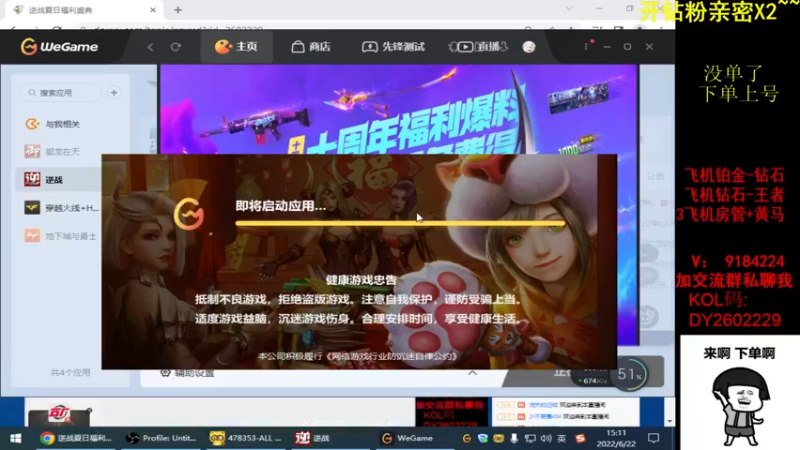The image size is (800, 450).
Task: Open the Windows notification center
Action: [654, 438]
